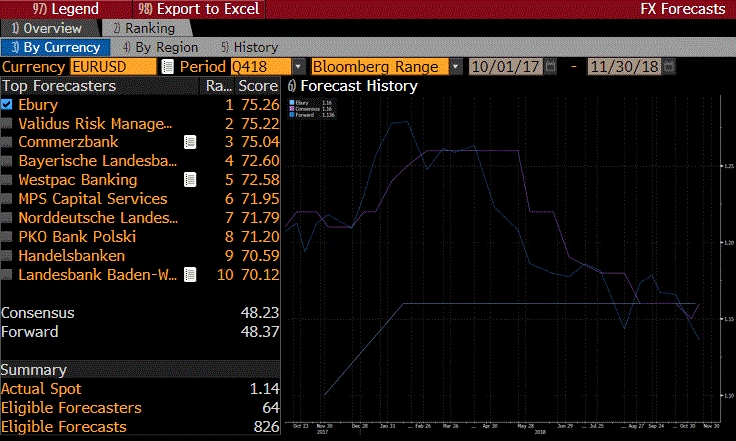Image resolution: width=736 pixels, height=441 pixels.
Task: Check the Handelsbanken forecaster box
Action: pyautogui.click(x=8, y=255)
